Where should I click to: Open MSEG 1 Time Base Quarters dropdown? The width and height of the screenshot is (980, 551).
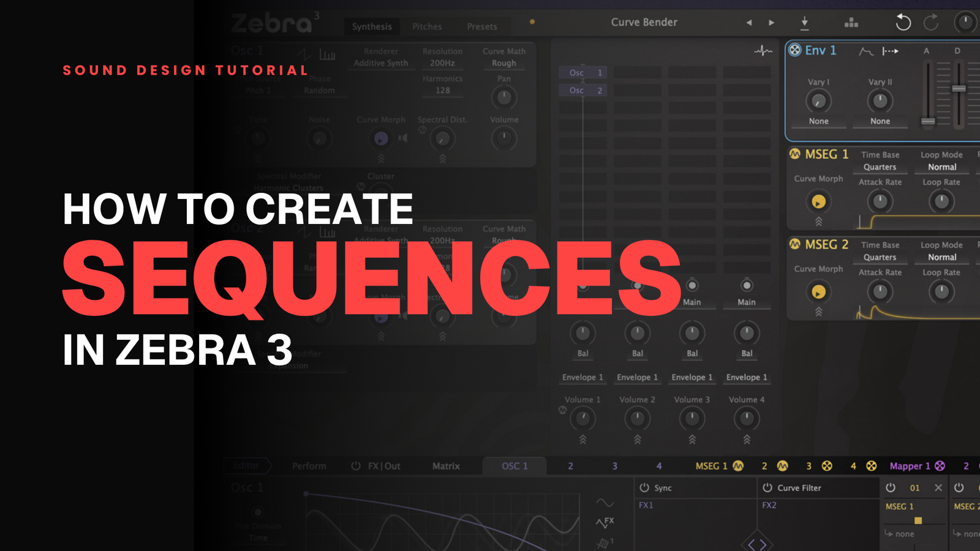(880, 167)
